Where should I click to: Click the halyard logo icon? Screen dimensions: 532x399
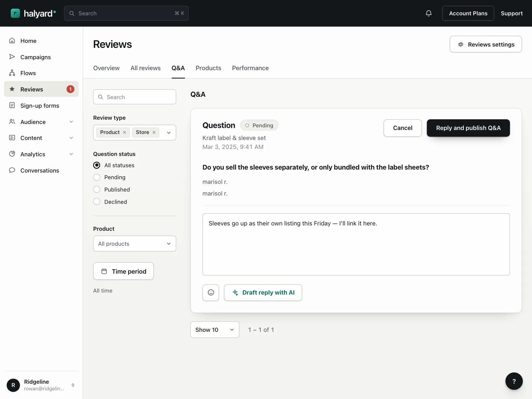coord(15,13)
